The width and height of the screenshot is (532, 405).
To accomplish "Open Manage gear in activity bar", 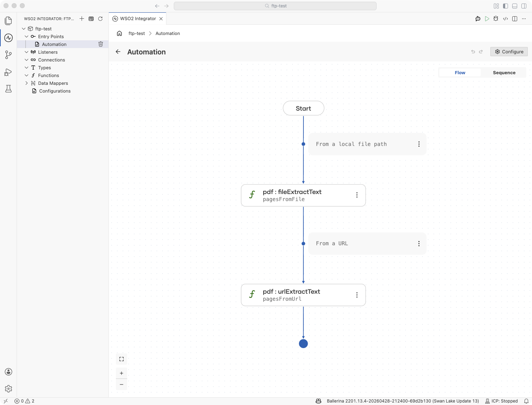I will tap(8, 389).
